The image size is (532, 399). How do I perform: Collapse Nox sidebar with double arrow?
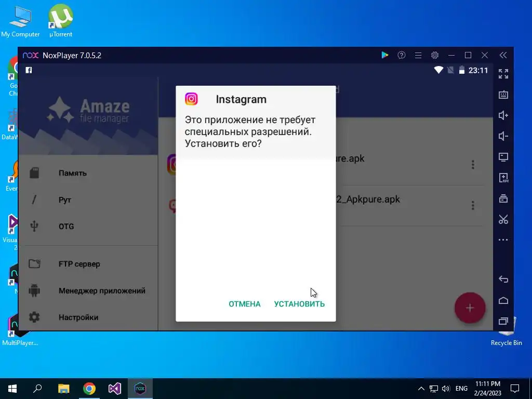503,55
